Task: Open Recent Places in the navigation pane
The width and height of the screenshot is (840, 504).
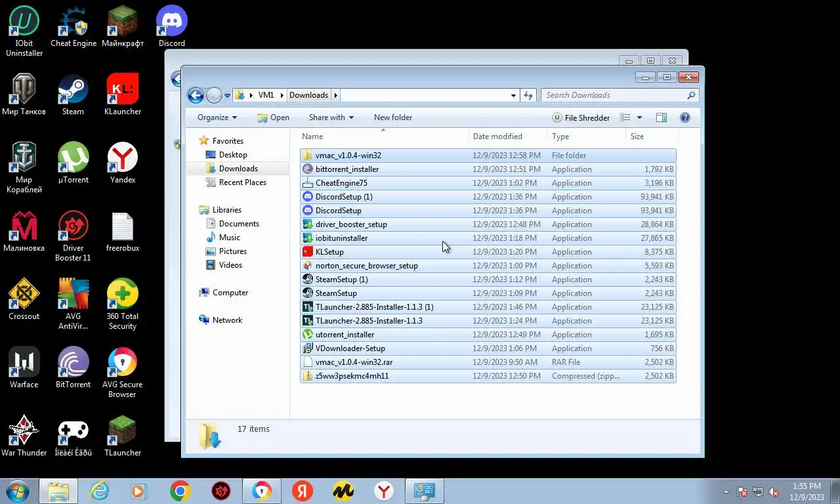Action: [242, 182]
